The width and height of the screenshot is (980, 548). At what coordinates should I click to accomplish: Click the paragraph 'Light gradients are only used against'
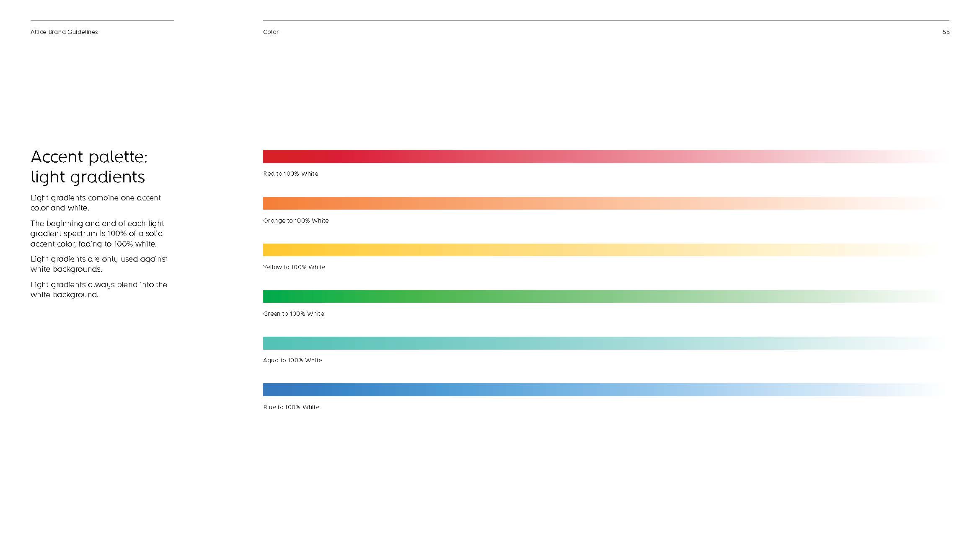(x=99, y=264)
